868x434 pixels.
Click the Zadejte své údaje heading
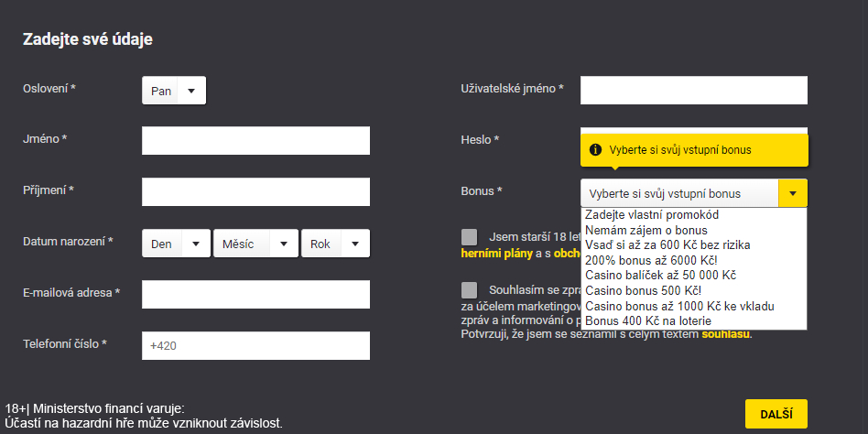click(88, 40)
